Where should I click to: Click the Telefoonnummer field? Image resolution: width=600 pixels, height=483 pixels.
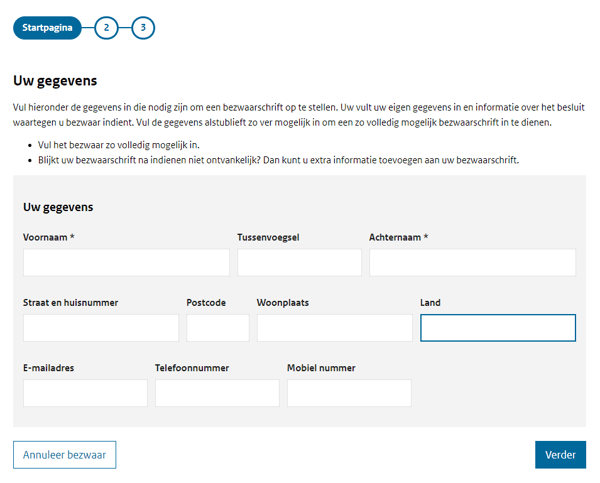(217, 393)
